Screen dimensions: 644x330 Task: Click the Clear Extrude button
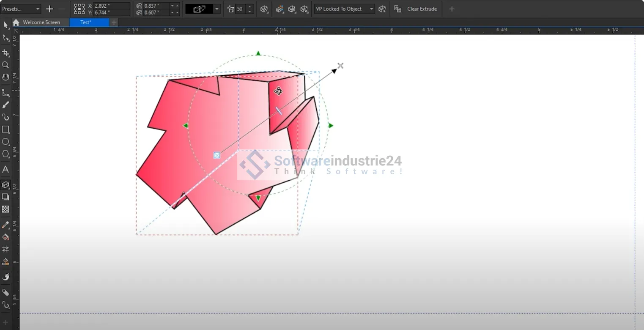(422, 9)
